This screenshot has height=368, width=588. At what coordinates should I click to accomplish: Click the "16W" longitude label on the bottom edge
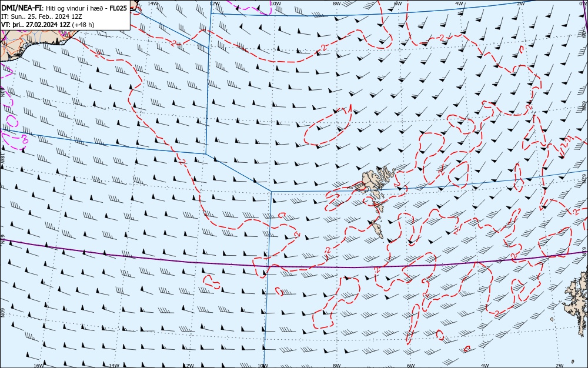pos(39,366)
